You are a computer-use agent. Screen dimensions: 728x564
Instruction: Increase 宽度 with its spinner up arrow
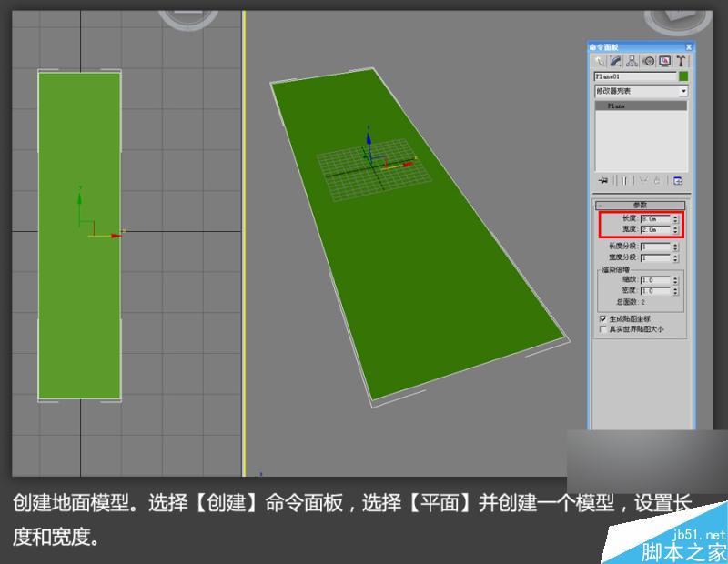click(674, 226)
